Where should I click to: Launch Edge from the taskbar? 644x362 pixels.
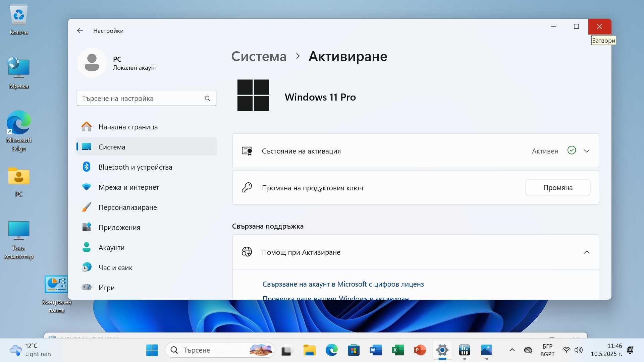(x=331, y=350)
